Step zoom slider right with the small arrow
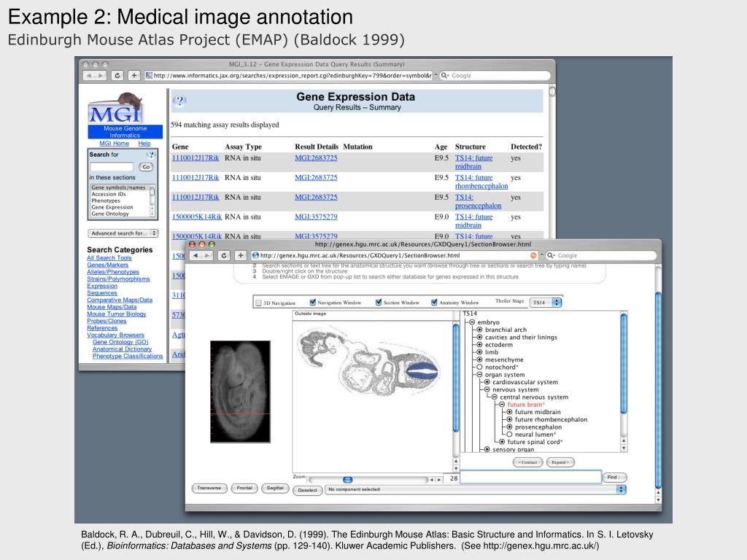The height and width of the screenshot is (560, 747). click(438, 480)
